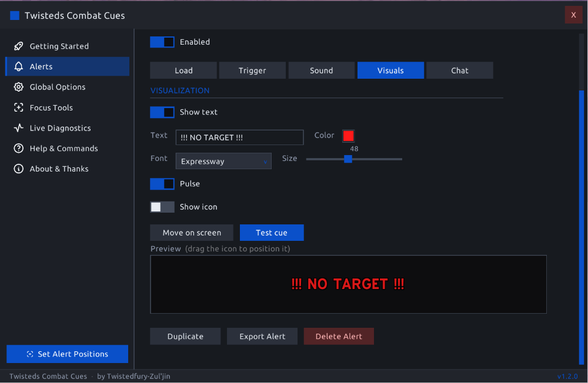
Task: Click the Global Options gear icon
Action: (18, 87)
